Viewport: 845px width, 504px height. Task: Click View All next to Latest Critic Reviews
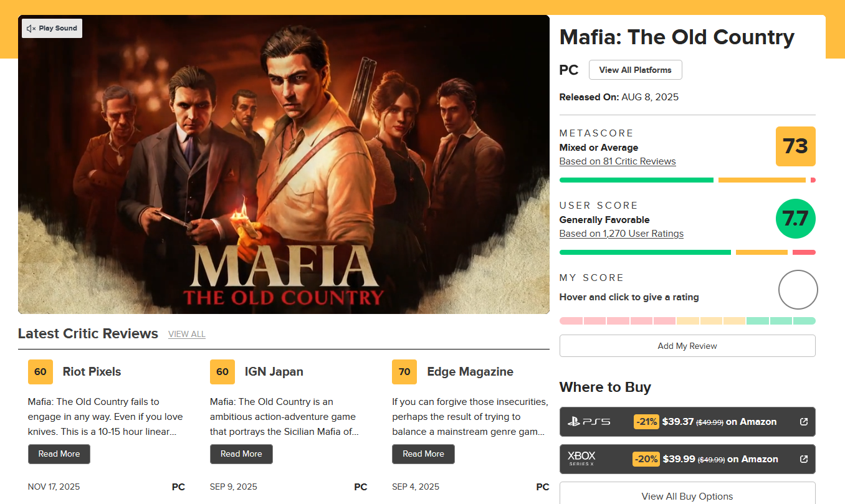click(x=187, y=335)
